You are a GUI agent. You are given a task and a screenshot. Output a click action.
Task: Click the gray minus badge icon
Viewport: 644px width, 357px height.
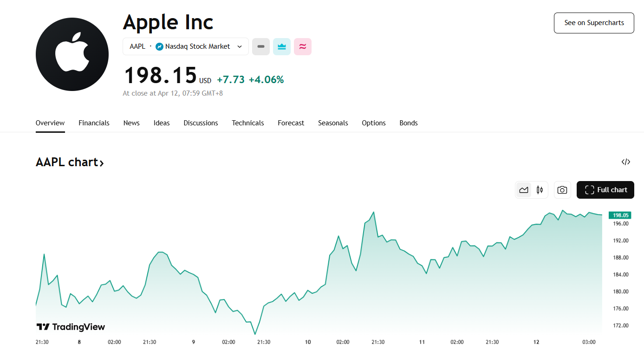coord(261,46)
